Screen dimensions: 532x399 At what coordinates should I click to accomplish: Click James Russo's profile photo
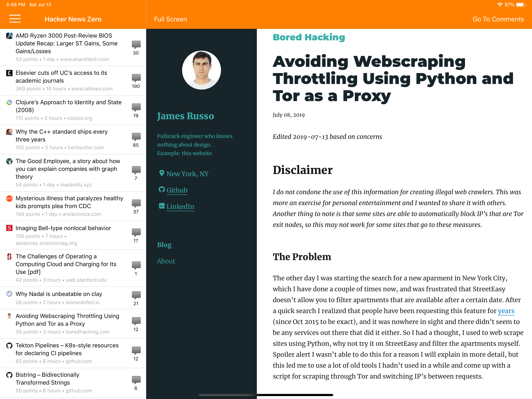[201, 70]
